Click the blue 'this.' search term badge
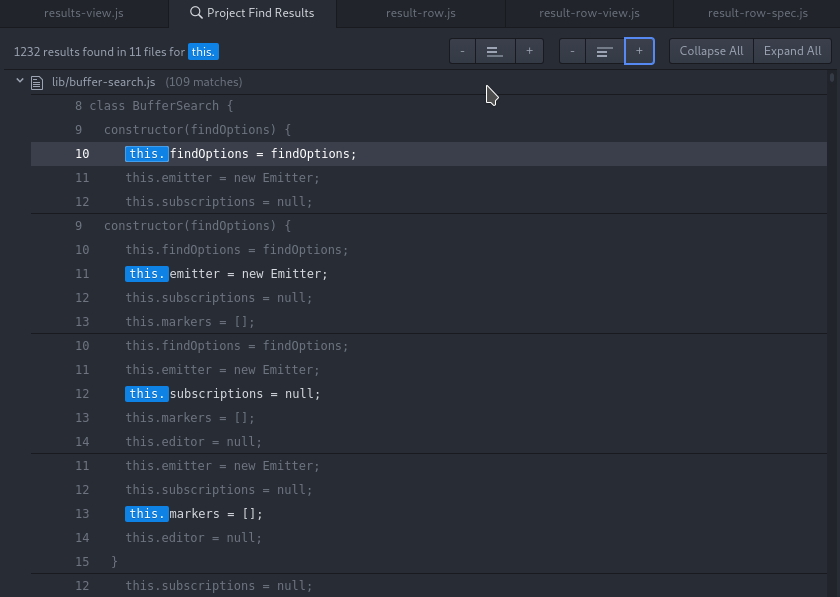The image size is (840, 597). pos(203,50)
